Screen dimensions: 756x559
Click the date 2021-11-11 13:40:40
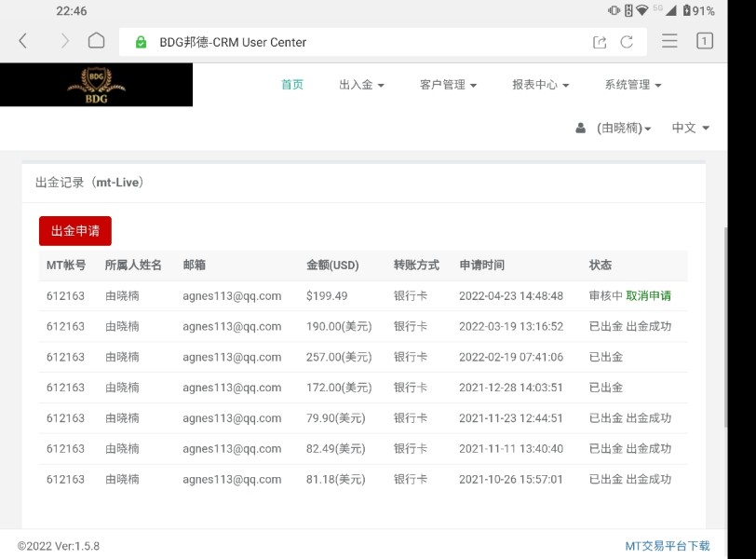point(511,448)
